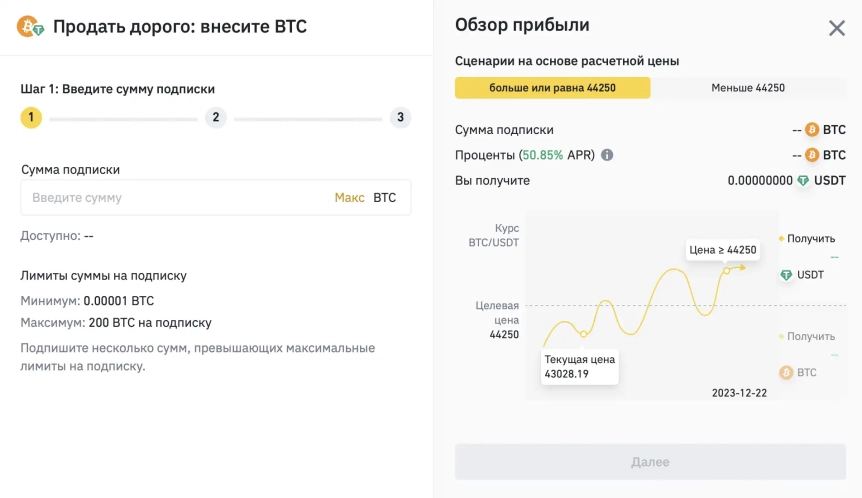Close the profit overview panel
The width and height of the screenshot is (862, 498).
pos(837,28)
